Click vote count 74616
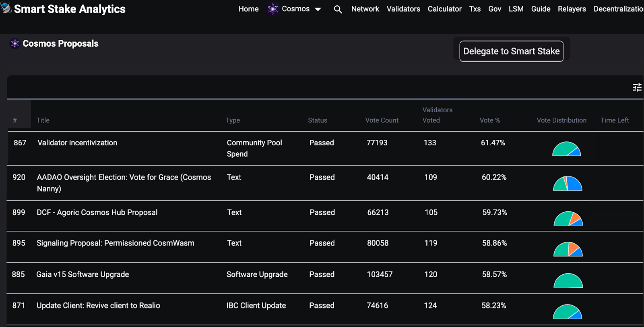This screenshot has width=644, height=327. (x=378, y=305)
